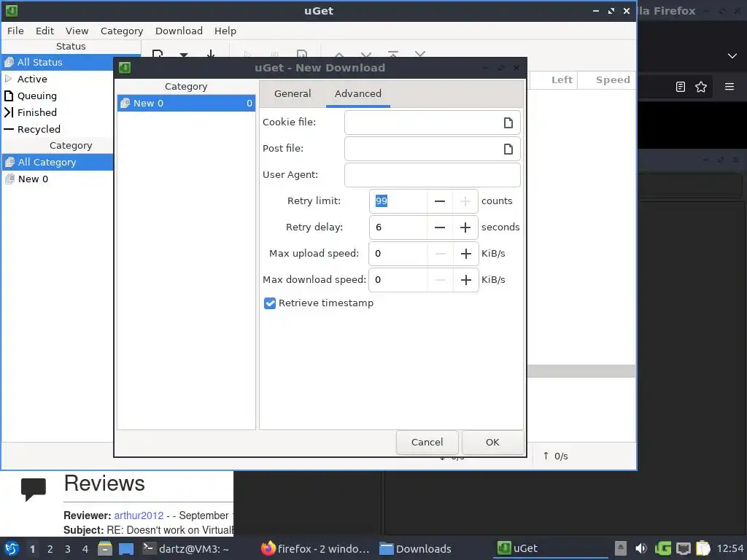Switch to workspace 3 in taskbar

(x=68, y=549)
